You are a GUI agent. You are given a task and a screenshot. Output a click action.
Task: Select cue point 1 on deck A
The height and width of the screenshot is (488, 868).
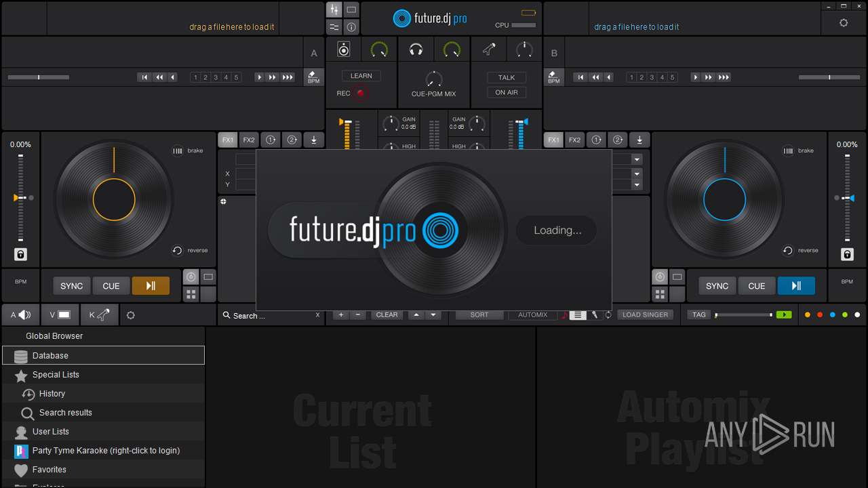pos(195,77)
